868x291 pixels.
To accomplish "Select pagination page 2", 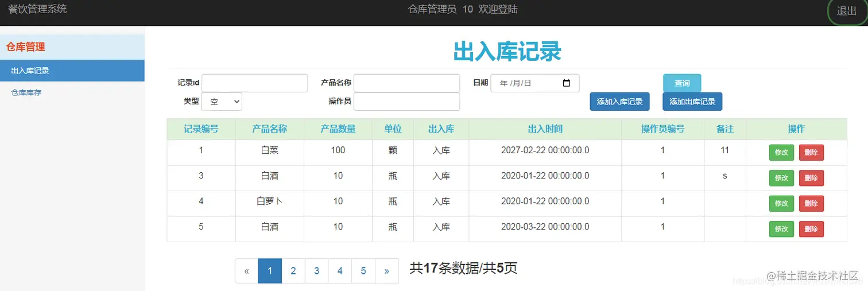I will [293, 271].
